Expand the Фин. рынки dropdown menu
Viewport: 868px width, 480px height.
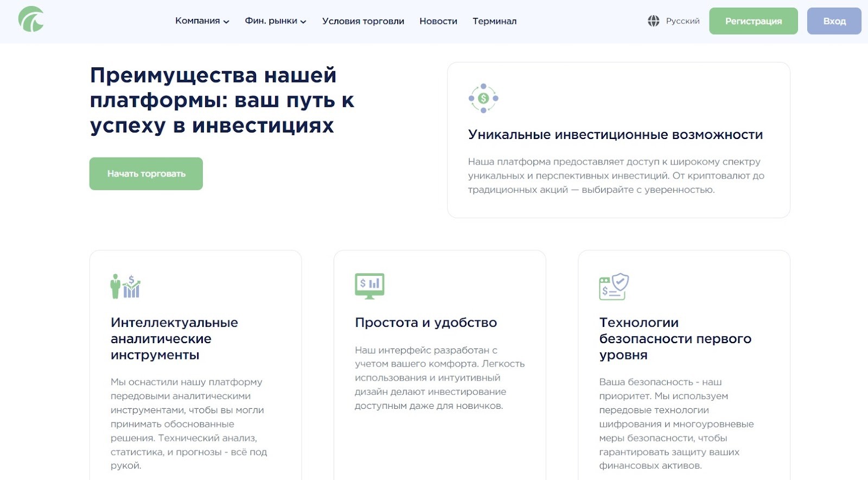click(x=276, y=21)
